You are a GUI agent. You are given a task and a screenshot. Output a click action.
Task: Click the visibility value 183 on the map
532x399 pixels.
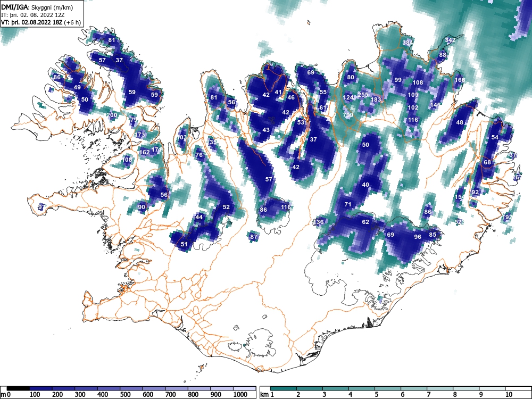coord(376,99)
